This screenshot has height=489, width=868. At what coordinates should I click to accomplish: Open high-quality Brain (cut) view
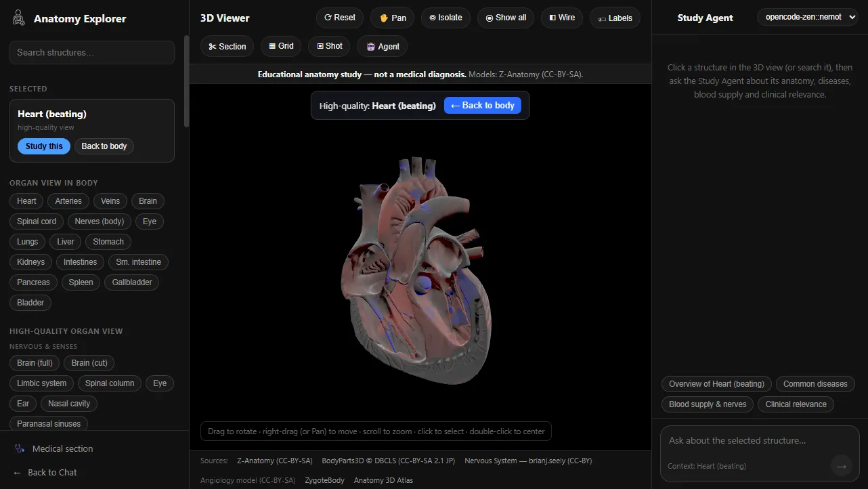[x=89, y=363]
